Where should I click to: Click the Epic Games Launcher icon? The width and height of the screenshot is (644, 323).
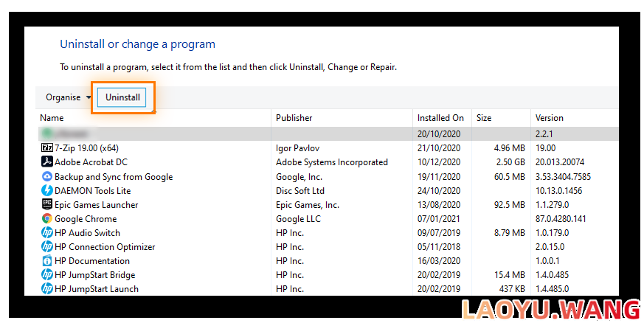click(47, 204)
